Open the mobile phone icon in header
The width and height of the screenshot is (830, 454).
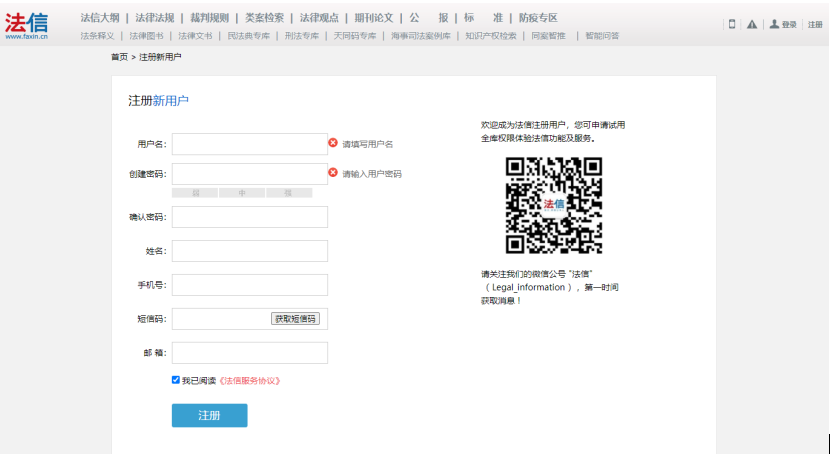click(732, 24)
